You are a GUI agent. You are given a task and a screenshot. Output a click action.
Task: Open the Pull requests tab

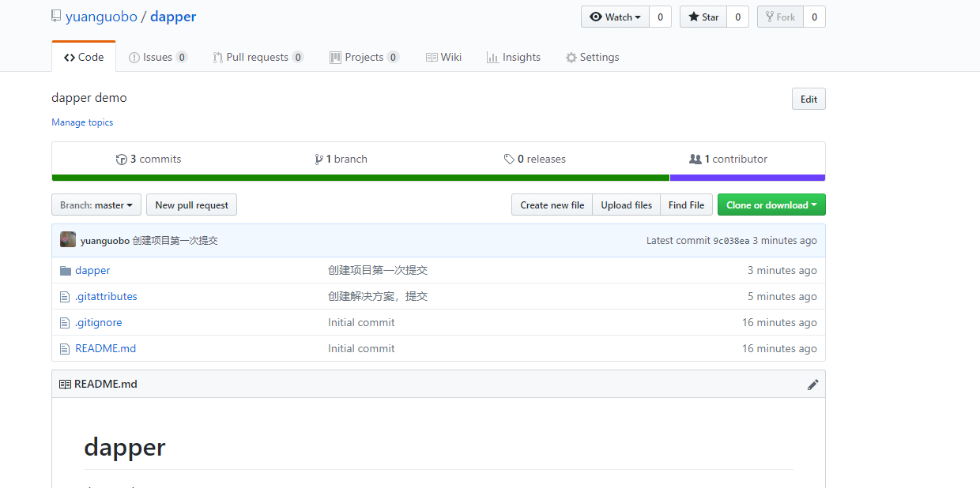click(x=258, y=57)
